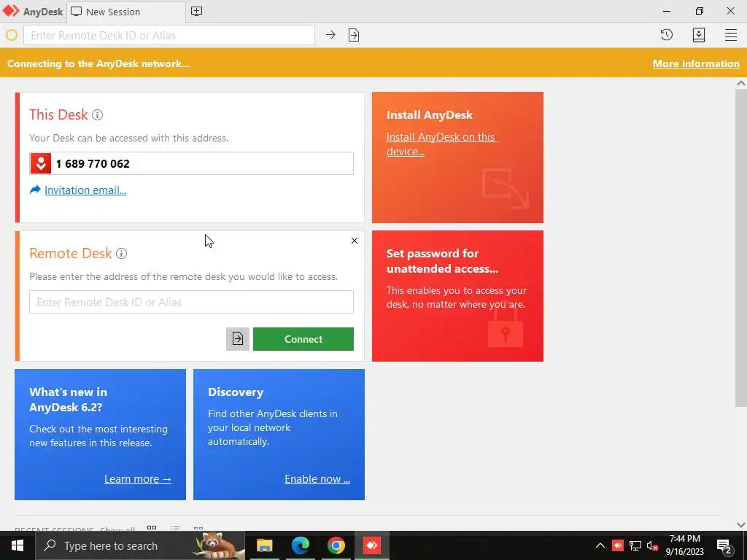
Task: Click the AnyDesk system tray icon
Action: tap(617, 545)
